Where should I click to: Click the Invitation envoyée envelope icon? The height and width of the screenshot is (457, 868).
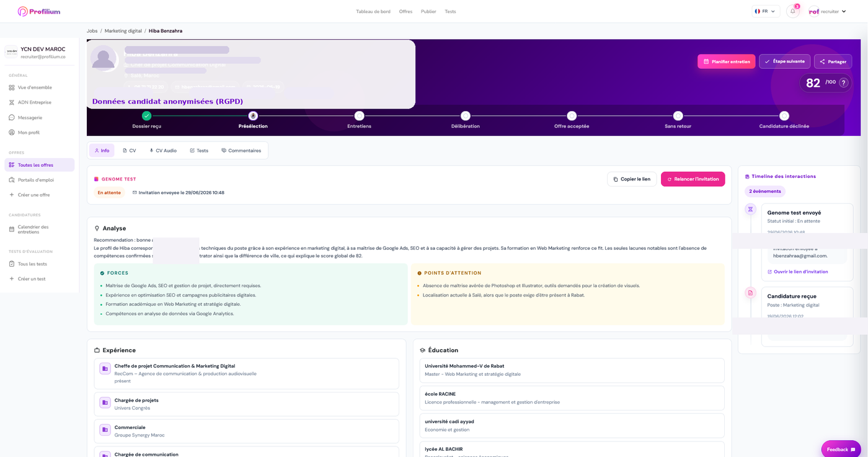click(x=135, y=193)
